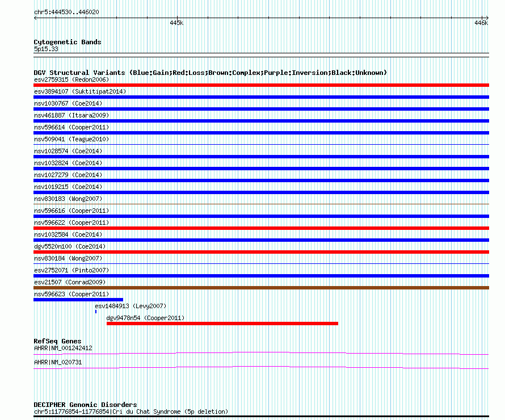Click the 446k ruler tick label
Image resolution: width=505 pixels, height=420 pixels.
(481, 23)
